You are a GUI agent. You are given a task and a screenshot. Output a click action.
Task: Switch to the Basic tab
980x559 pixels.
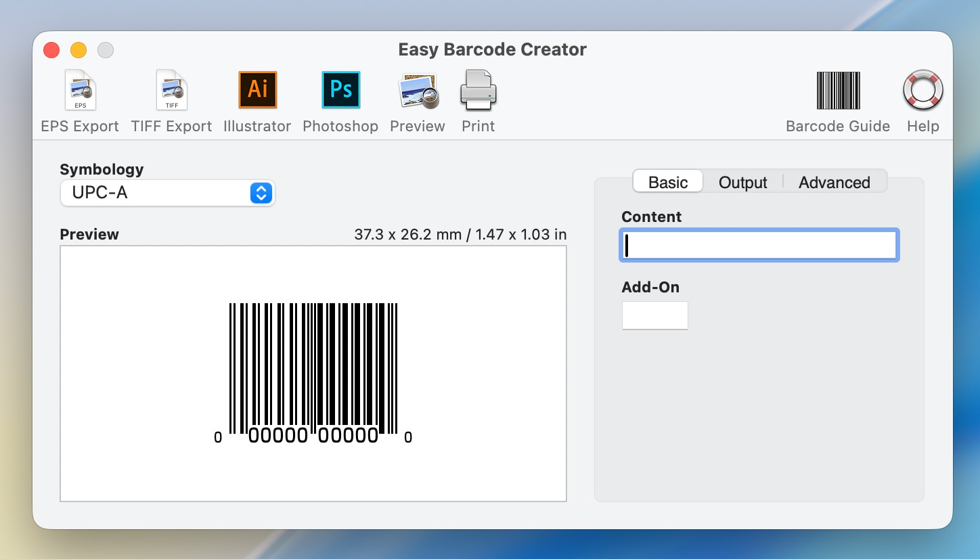coord(667,182)
